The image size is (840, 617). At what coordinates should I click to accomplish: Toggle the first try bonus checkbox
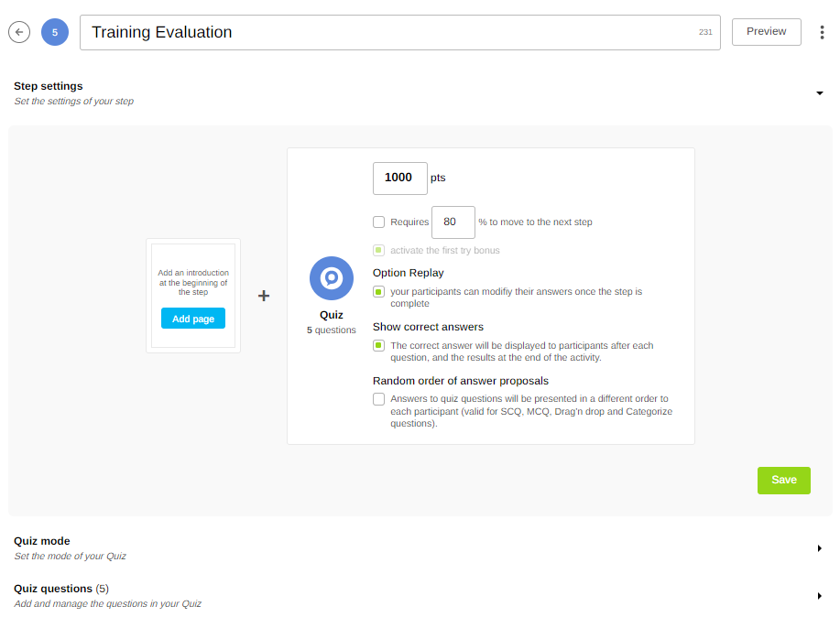point(379,250)
